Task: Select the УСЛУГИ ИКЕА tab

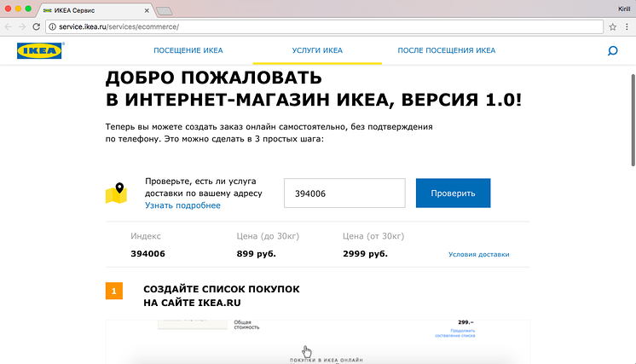Action: click(x=317, y=51)
